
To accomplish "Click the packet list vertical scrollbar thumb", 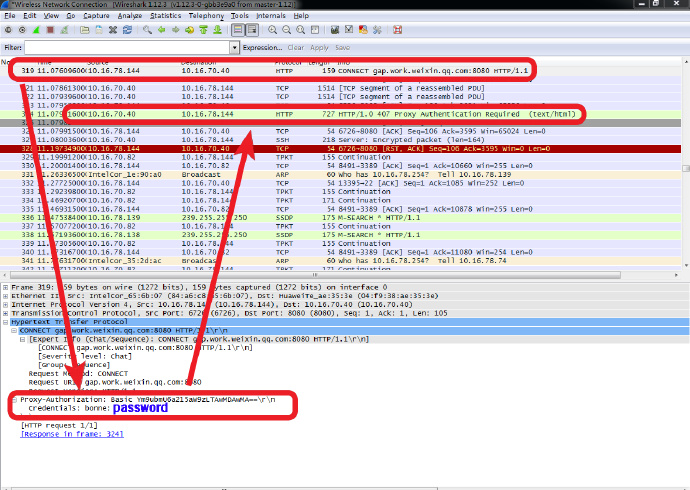I will (x=686, y=168).
